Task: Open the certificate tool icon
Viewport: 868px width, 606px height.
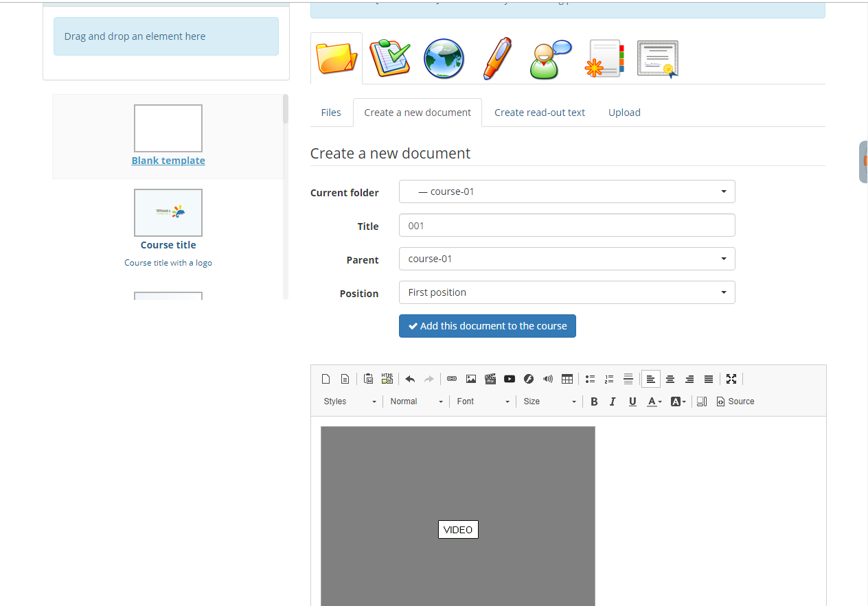Action: point(657,58)
